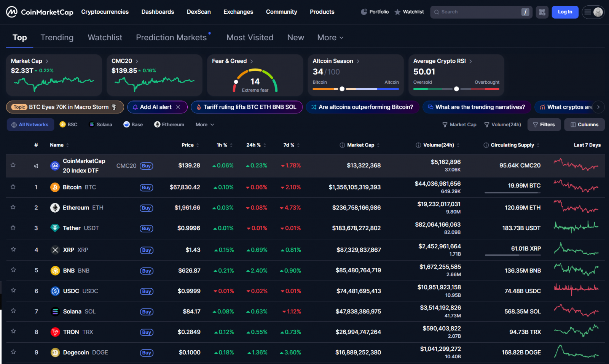Click the Log In button
Screen dimensions: 609x364
(565, 12)
